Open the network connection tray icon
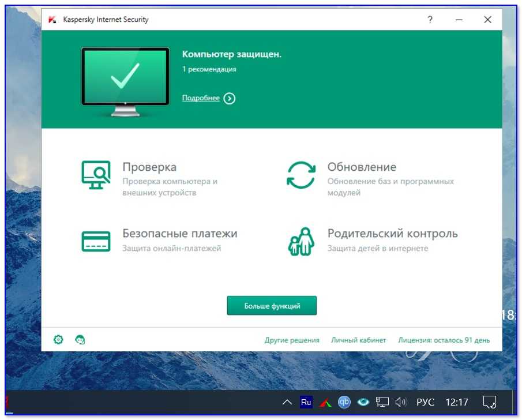Image resolution: width=522 pixels, height=420 pixels. 382,402
